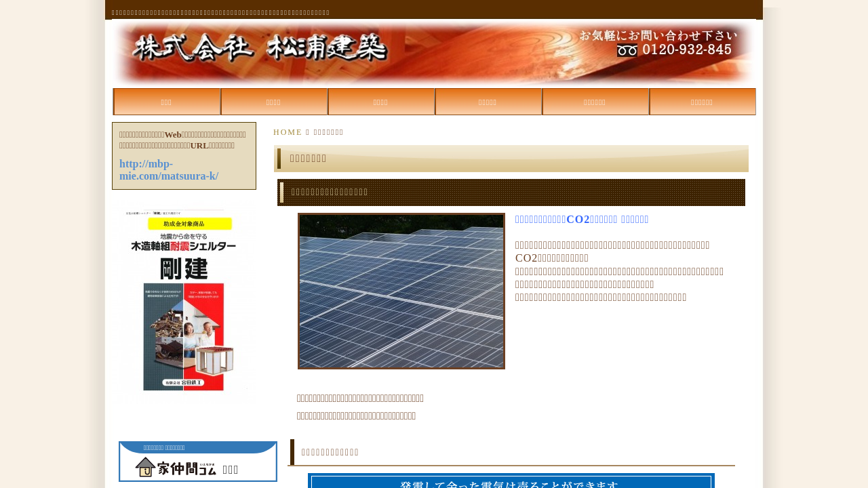868x488 pixels.
Task: Open the 家仲間コム banner
Action: [x=198, y=462]
